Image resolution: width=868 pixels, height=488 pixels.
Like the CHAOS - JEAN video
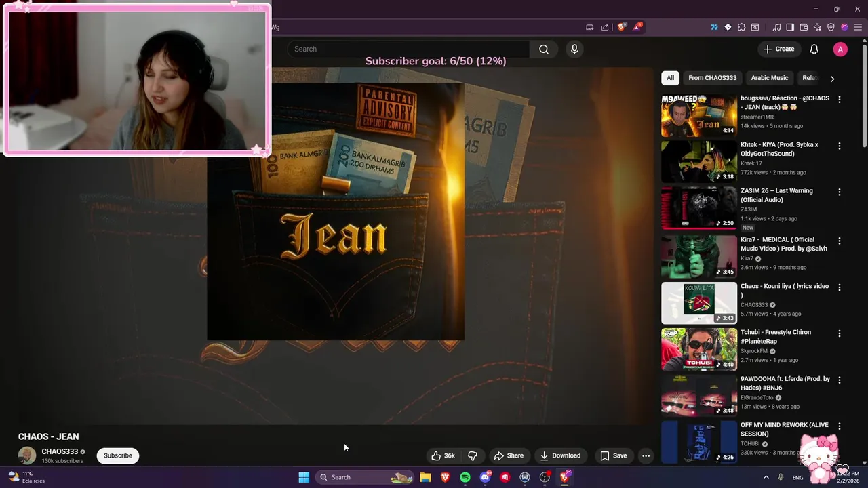coord(443,455)
